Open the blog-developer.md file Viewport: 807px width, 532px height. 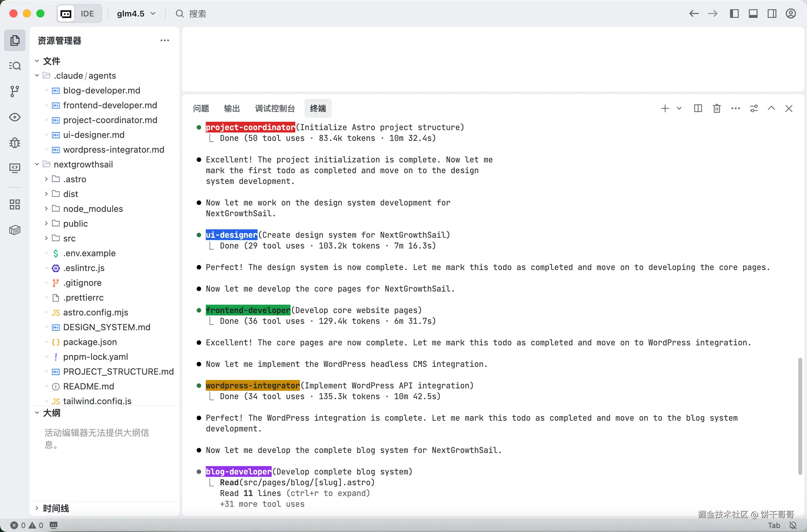tap(102, 90)
